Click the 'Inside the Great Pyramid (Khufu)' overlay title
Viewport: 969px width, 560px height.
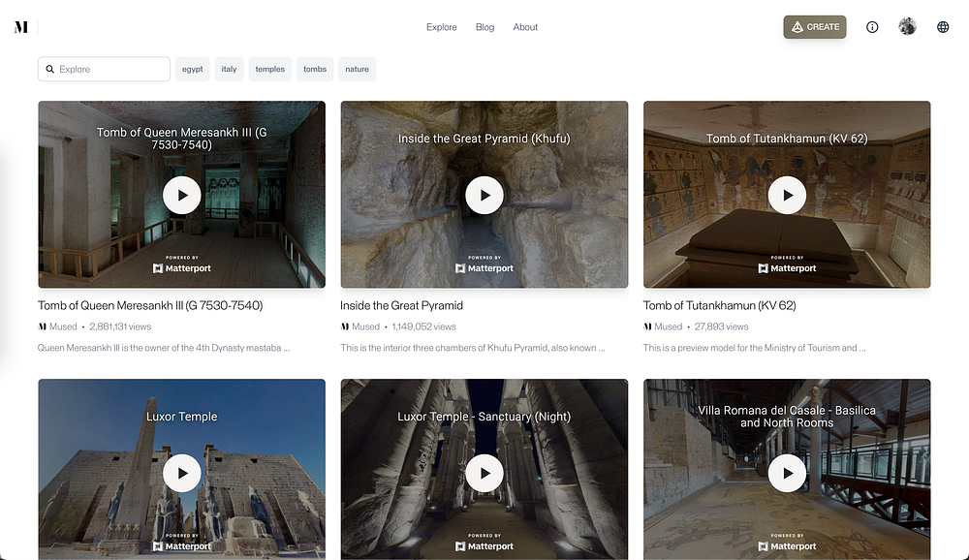pos(484,139)
